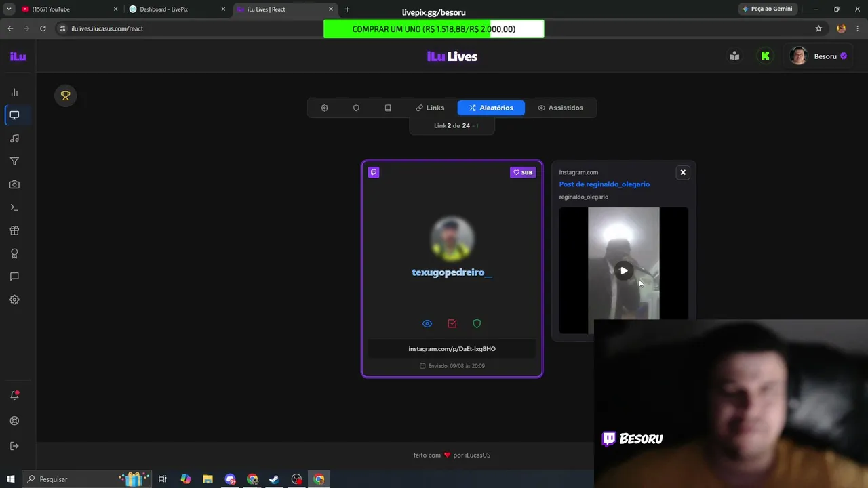Bookmark this page with the star icon
This screenshot has width=868, height=488.
[818, 28]
